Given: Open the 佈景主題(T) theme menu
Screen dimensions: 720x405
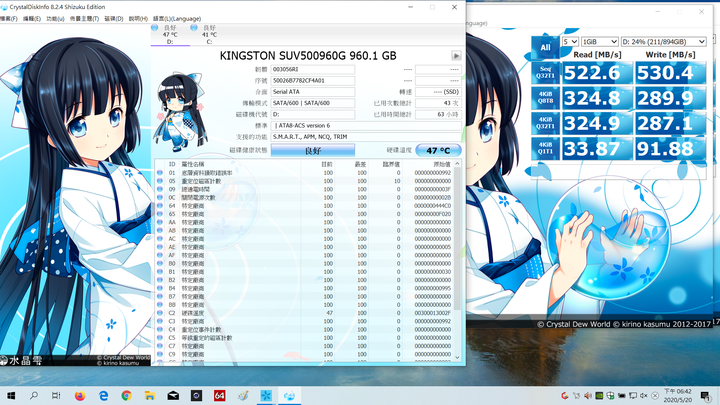Looking at the screenshot, I should 84,19.
